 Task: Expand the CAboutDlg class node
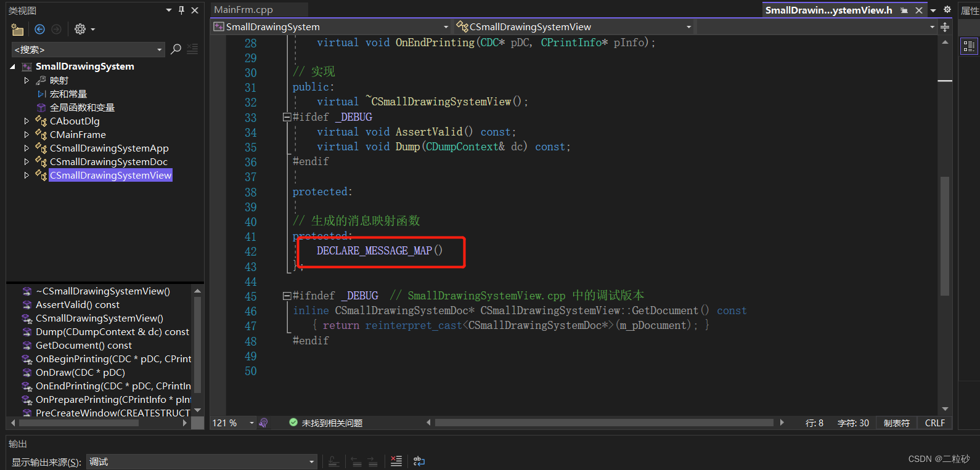(27, 121)
